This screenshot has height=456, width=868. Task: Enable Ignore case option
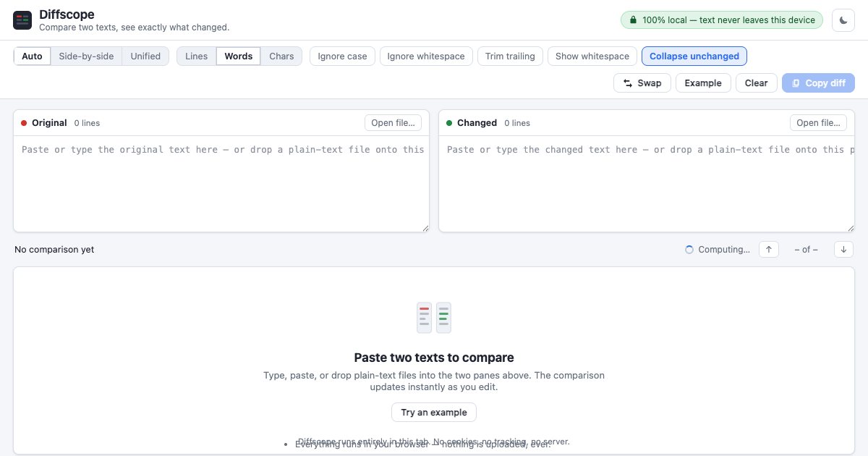[x=342, y=56]
